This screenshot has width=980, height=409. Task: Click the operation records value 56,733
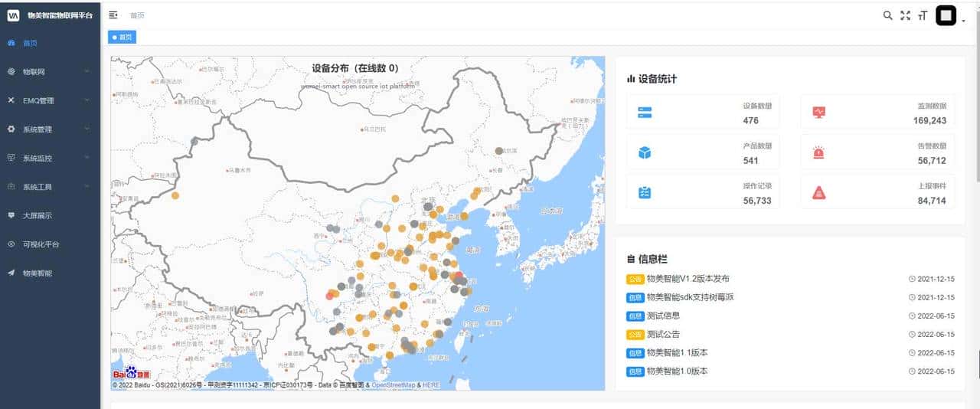757,201
